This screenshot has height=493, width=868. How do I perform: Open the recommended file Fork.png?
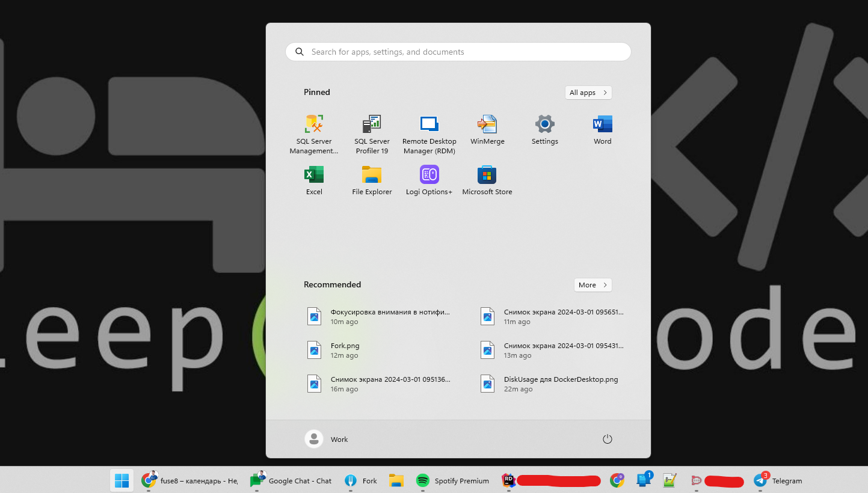(x=345, y=350)
